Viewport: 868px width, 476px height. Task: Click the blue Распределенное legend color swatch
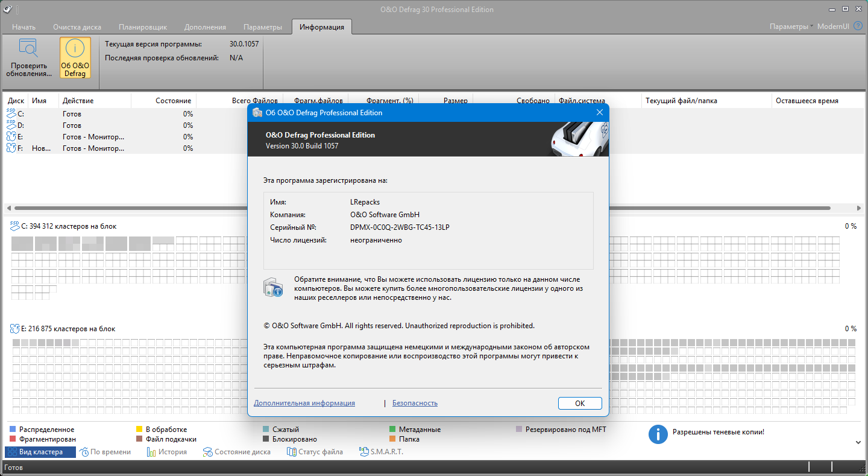point(13,430)
